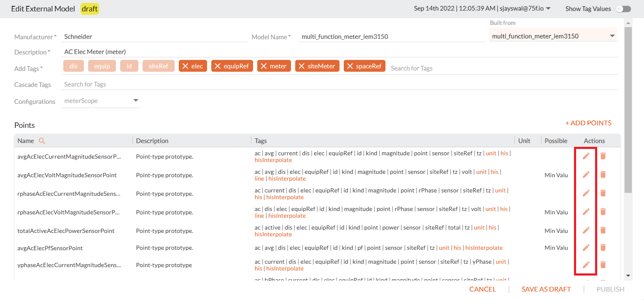Viewport: 644px width, 300px height.
Task: Click Min Valu in the totalActiveAcElecPowerSensorPoint row
Action: click(x=556, y=231)
